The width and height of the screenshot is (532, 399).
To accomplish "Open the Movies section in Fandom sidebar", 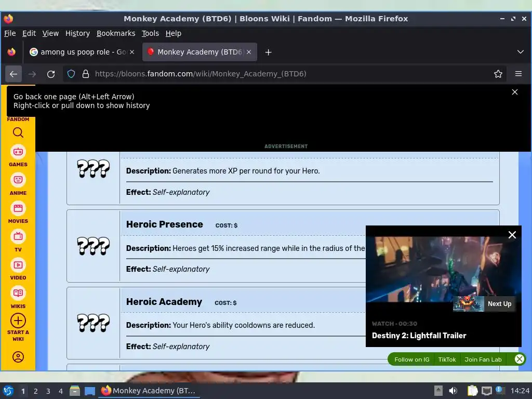I will coord(18,212).
